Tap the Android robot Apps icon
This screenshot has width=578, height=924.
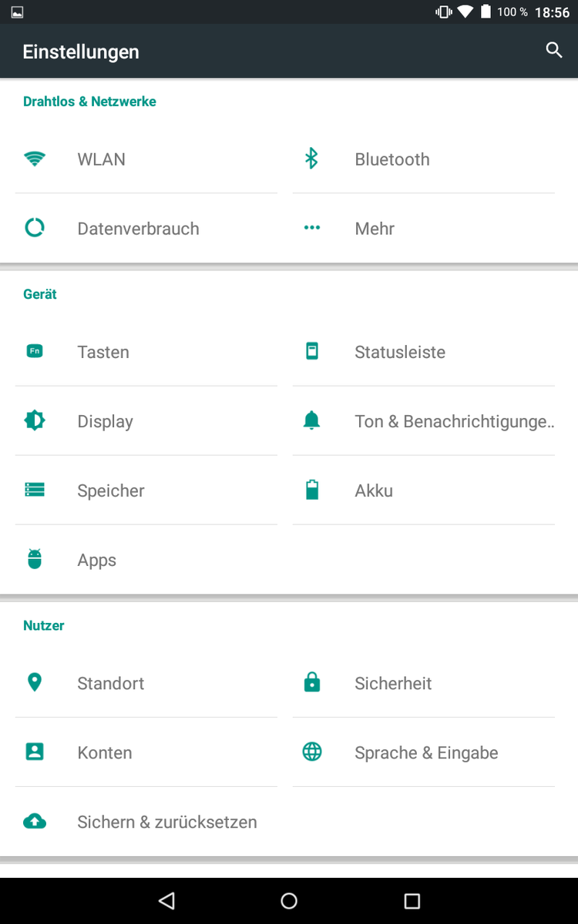click(35, 560)
